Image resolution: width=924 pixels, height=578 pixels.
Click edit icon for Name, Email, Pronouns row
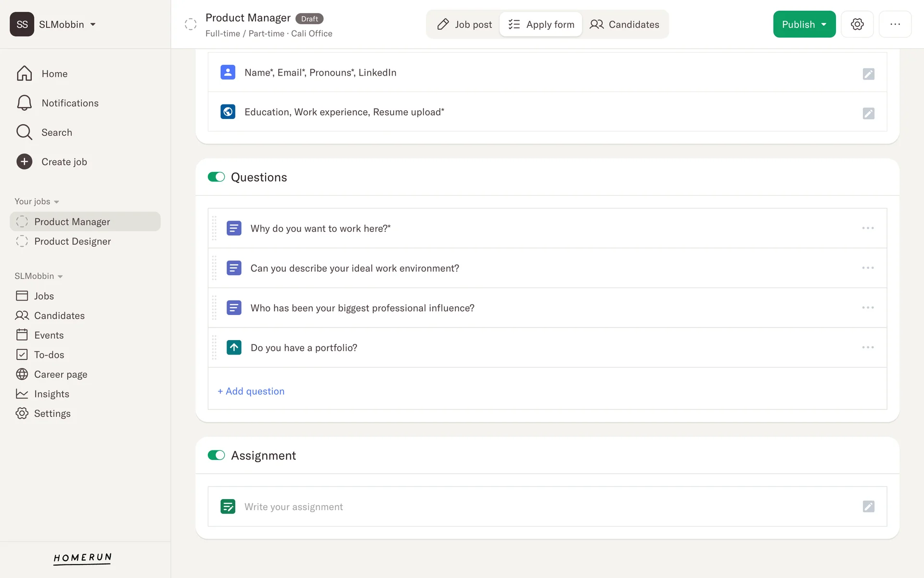click(868, 74)
